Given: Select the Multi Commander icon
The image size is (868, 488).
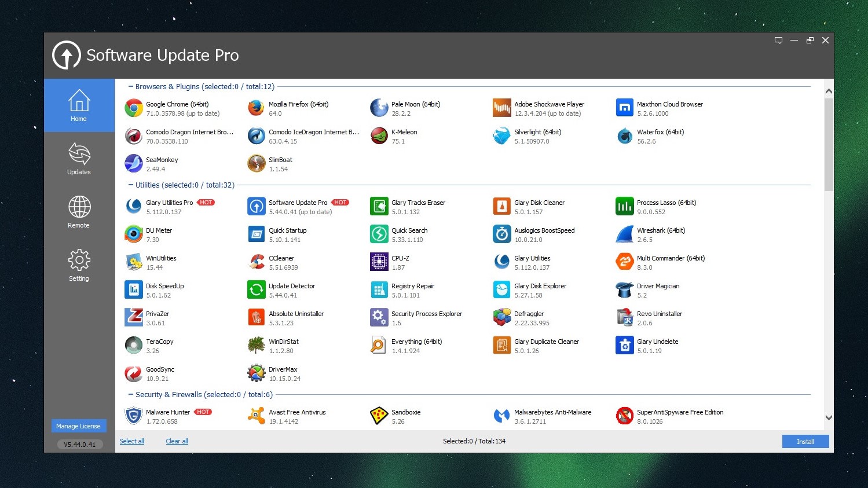Looking at the screenshot, I should pyautogui.click(x=625, y=262).
